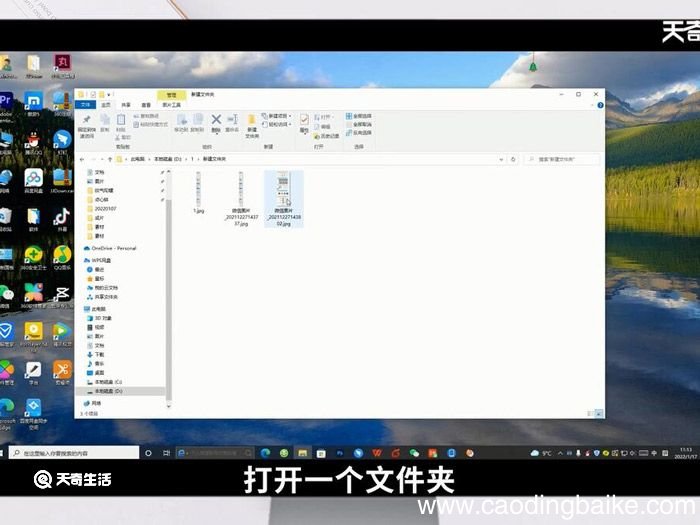
Task: Open address bar history dropdown
Action: coord(501,159)
